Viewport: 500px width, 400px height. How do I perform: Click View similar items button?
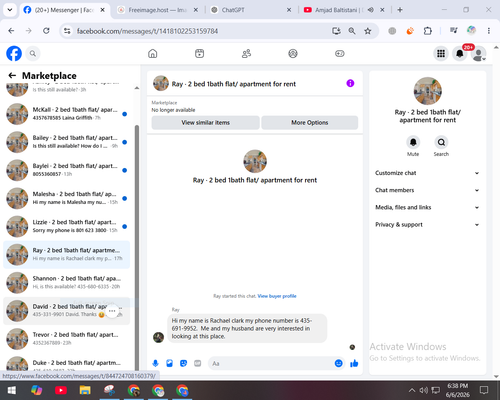click(x=206, y=123)
